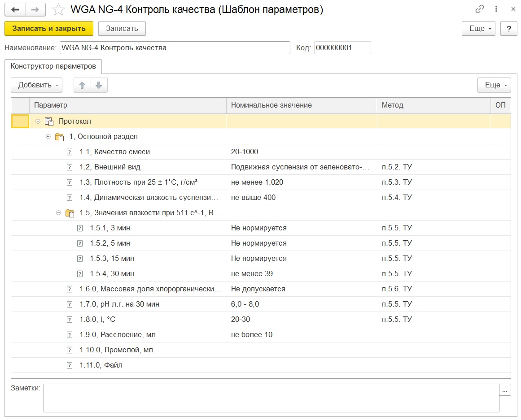Click the question icon of 1.6.0, Массовая доля
Viewport: 521px width, 420px height.
pos(70,290)
